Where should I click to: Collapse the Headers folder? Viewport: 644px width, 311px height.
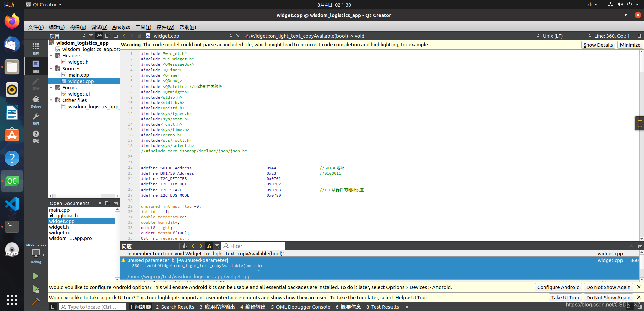point(51,56)
